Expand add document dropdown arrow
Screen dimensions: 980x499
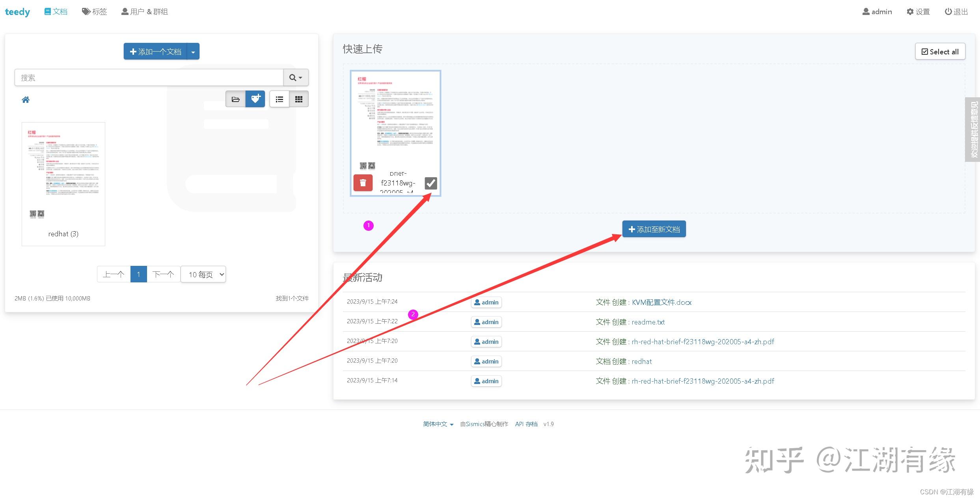(193, 52)
